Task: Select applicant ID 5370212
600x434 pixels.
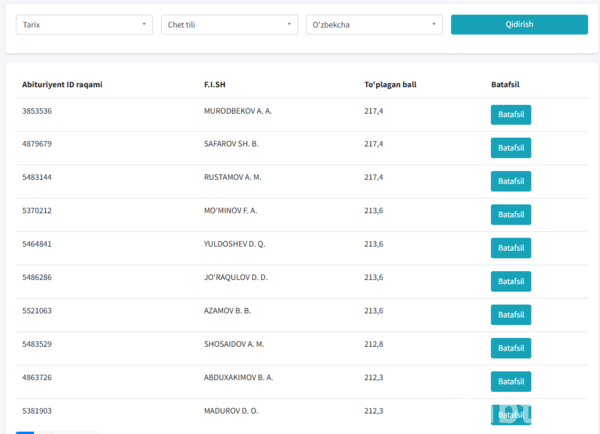Action: (37, 210)
